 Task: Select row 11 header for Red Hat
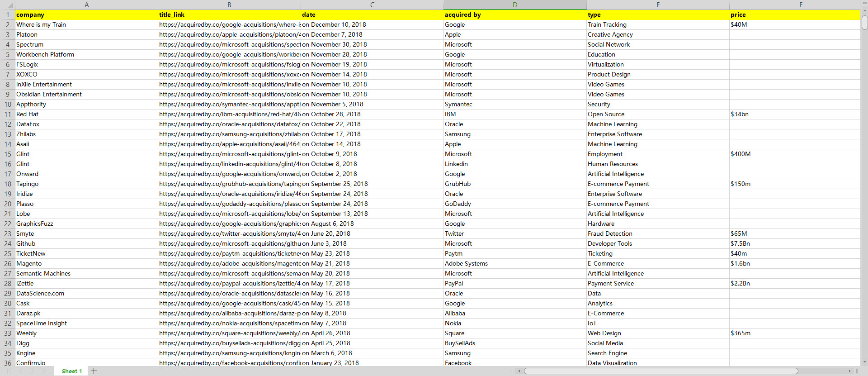(8, 114)
